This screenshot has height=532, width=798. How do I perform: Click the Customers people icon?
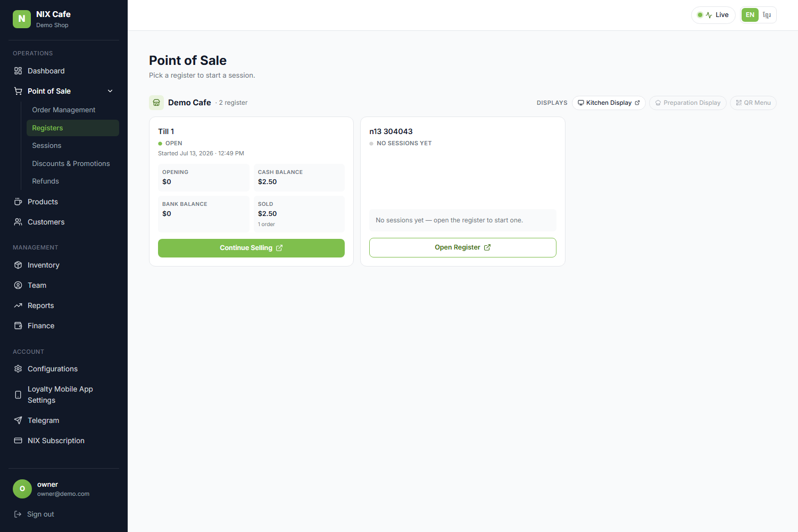tap(18, 222)
